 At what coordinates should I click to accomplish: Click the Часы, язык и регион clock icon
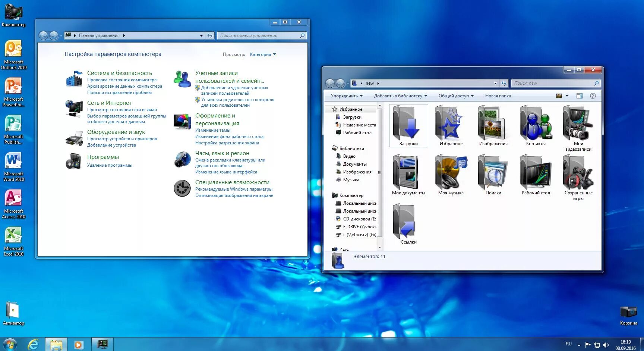pyautogui.click(x=182, y=159)
